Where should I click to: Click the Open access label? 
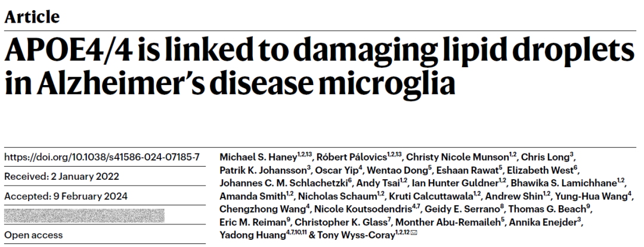[x=33, y=235]
